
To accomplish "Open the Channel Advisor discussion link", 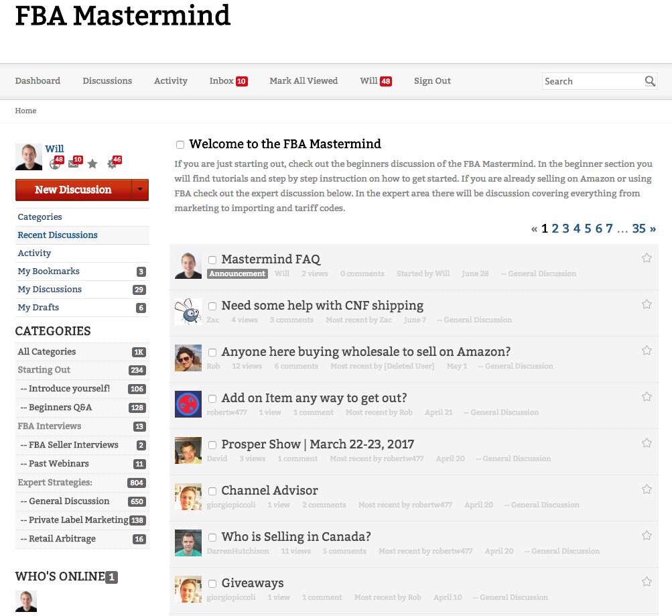I will (269, 491).
